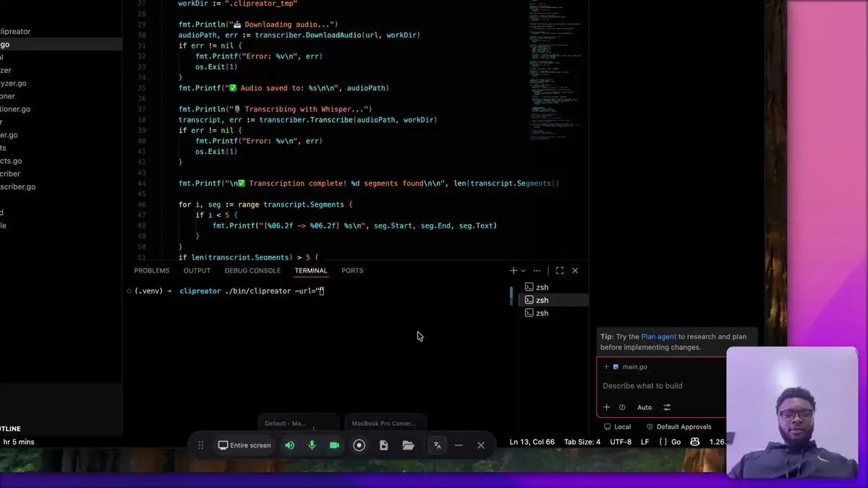The image size is (868, 488).
Task: Open the Default Approvals selector
Action: [x=678, y=427]
